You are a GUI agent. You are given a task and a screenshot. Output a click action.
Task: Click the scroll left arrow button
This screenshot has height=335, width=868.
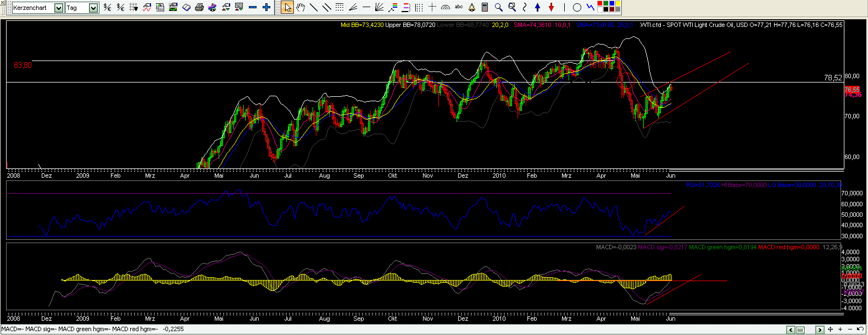click(791, 329)
